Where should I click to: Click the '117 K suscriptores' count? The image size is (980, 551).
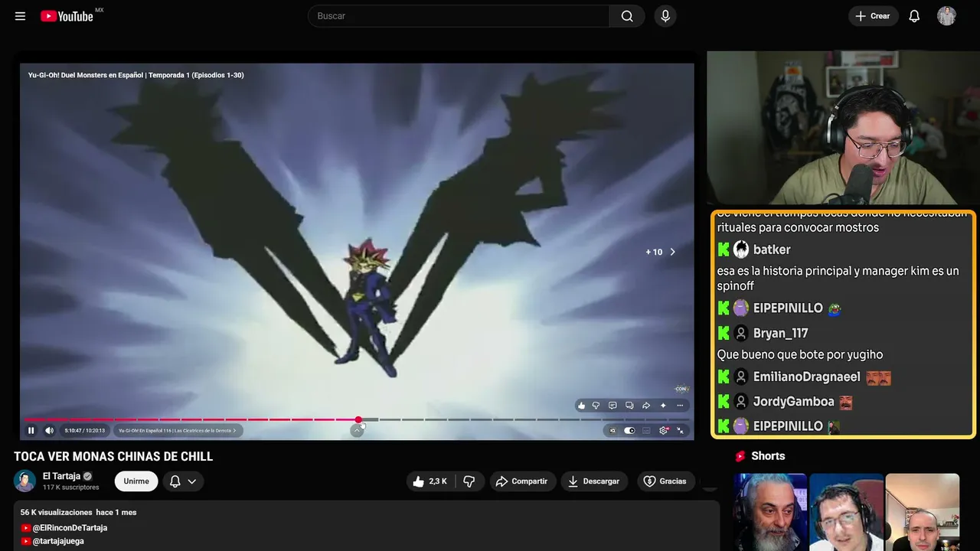click(71, 487)
